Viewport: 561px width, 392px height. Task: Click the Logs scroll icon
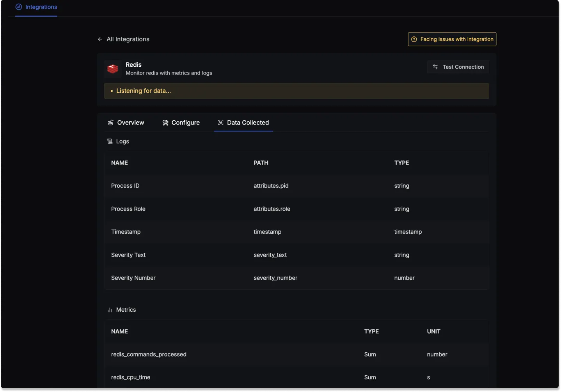[x=110, y=142]
